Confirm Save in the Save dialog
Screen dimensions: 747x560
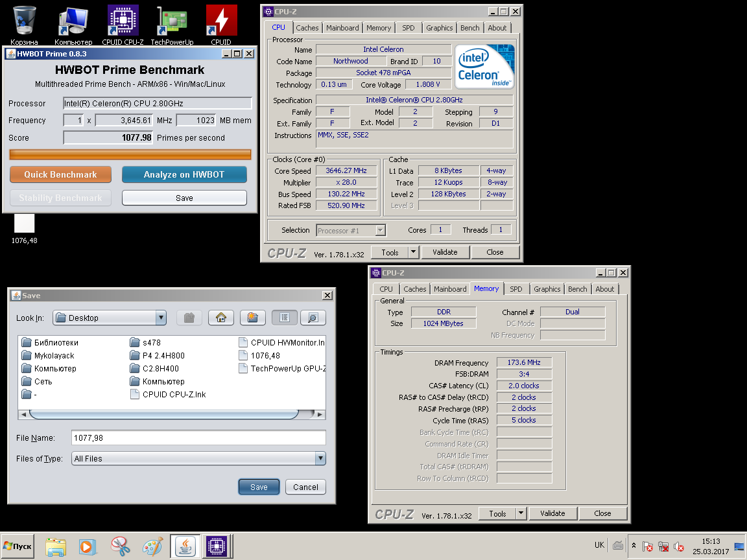(x=259, y=487)
